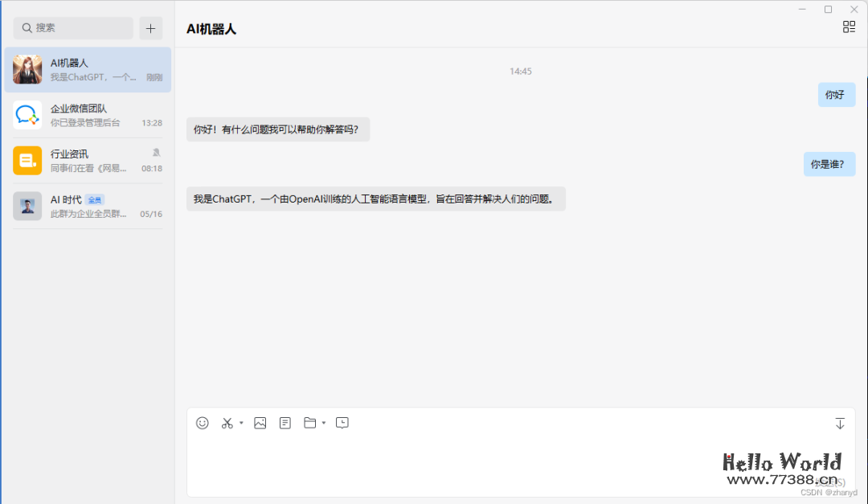Viewport: 868px width, 504px height.
Task: Insert an image into the chat
Action: (260, 423)
